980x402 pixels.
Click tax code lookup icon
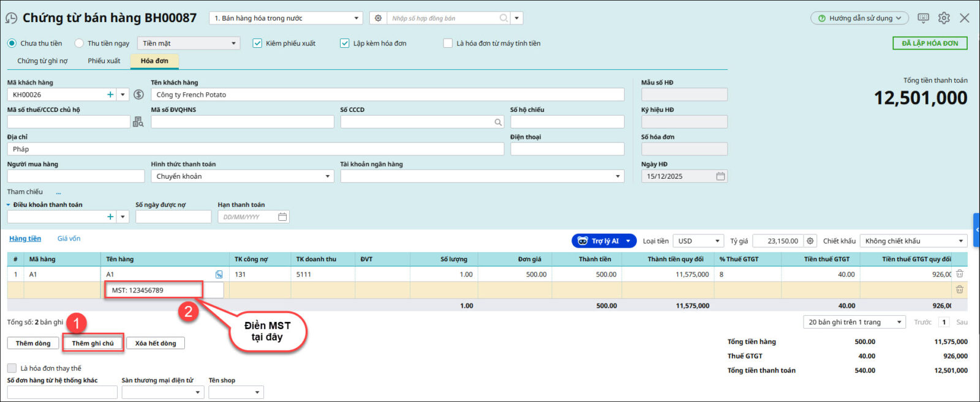click(138, 122)
